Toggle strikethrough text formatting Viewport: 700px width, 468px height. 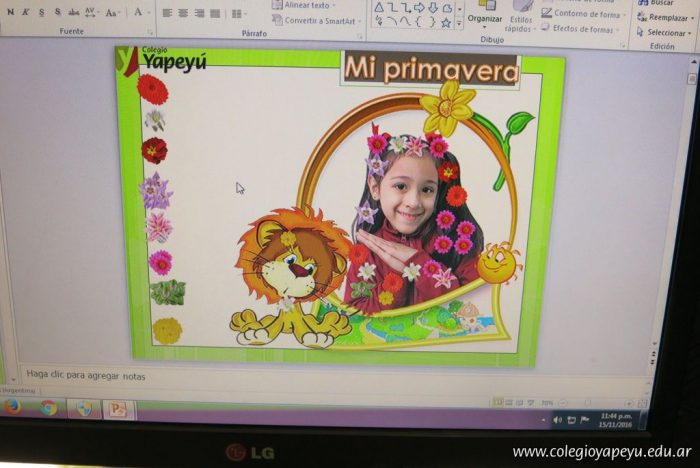click(x=73, y=13)
